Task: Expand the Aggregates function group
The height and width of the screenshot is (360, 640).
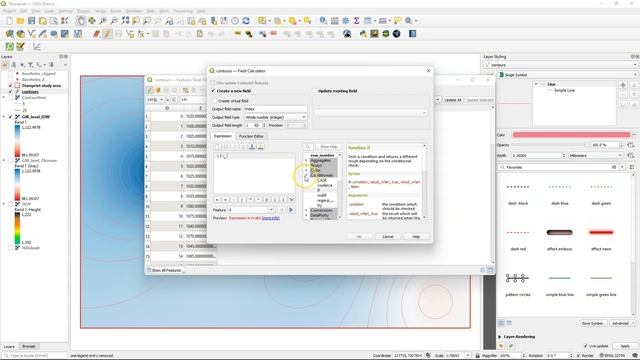Action: click(x=306, y=160)
